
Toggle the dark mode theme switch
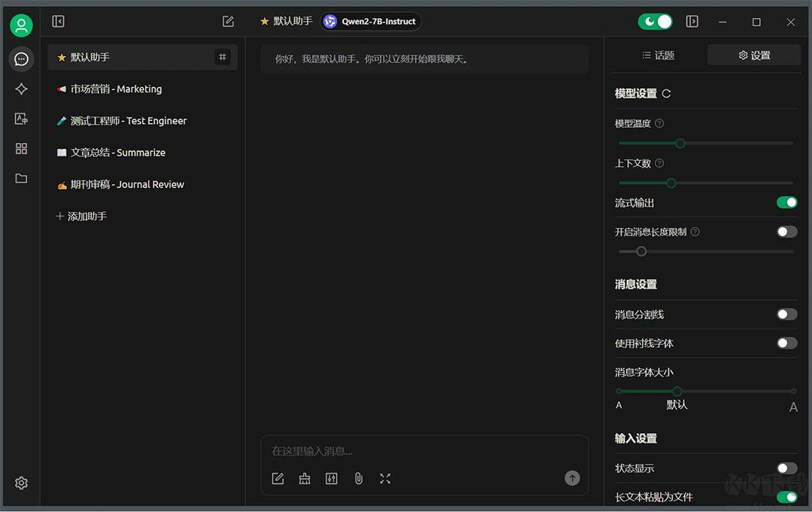click(x=655, y=21)
